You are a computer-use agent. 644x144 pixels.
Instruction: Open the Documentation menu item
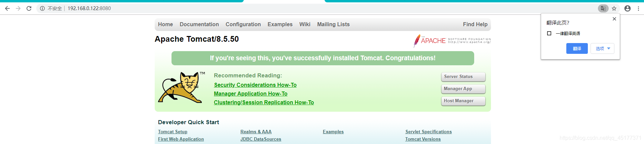(x=199, y=24)
